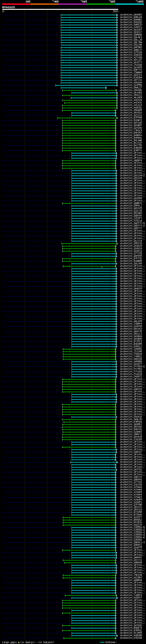Click the green alignment bar for UniRef100_B7FPH5

pos(88,118)
